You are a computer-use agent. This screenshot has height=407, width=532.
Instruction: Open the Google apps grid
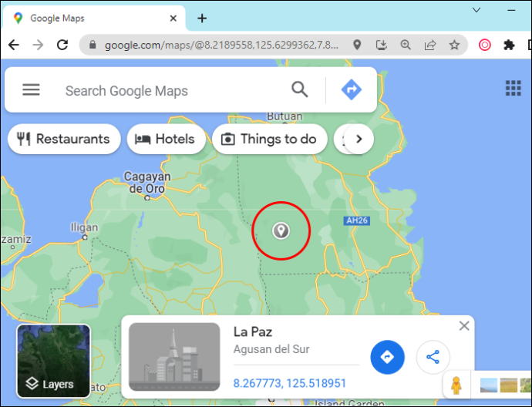click(x=513, y=88)
